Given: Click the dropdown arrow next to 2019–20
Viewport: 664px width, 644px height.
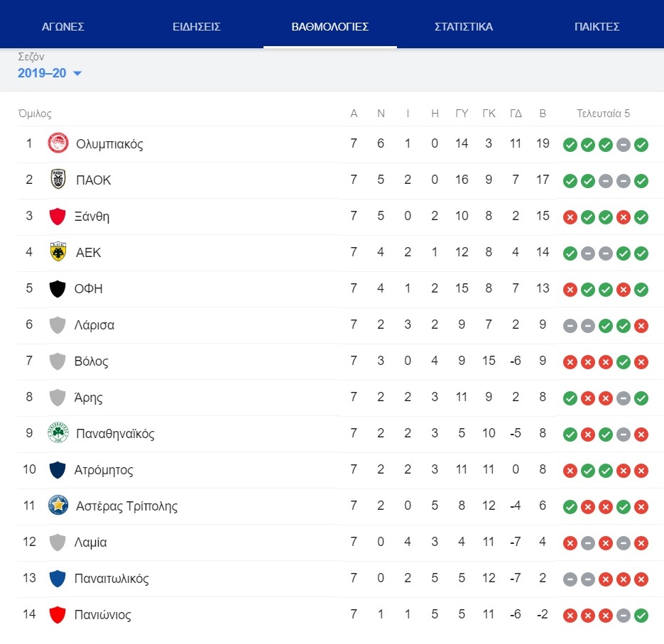Looking at the screenshot, I should coord(77,74).
